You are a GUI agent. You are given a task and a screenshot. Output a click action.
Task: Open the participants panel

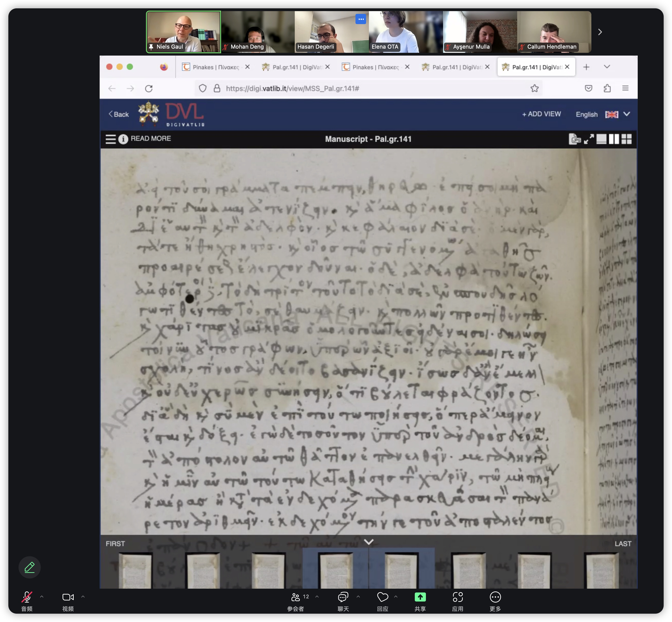296,597
